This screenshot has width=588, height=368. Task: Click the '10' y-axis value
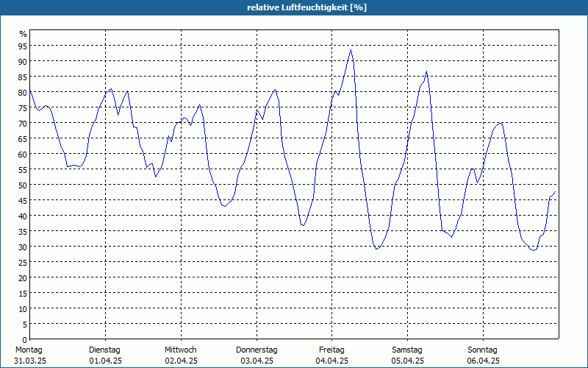23,308
